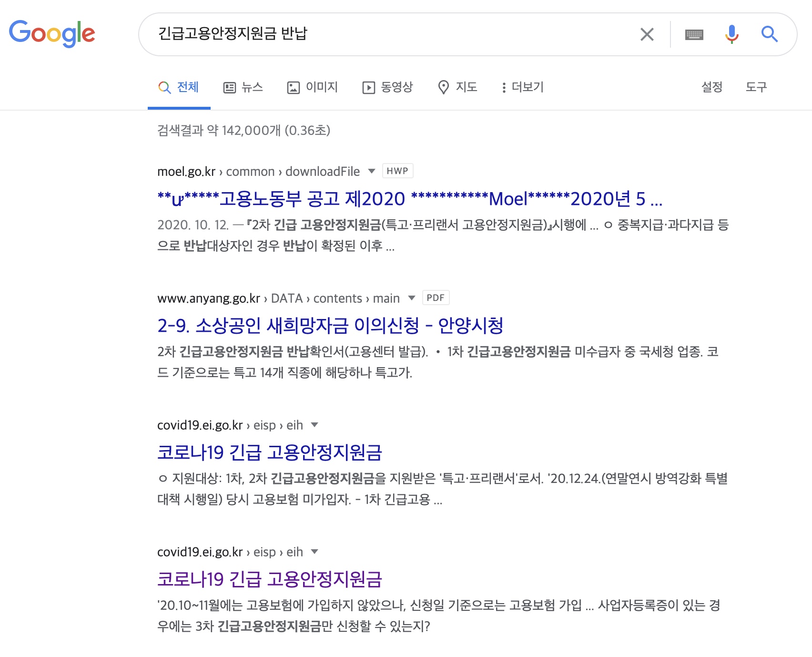Open 소상공인 새희망자금 이의신청 - 안양시청 link
Screen dimensions: 812x657
330,326
